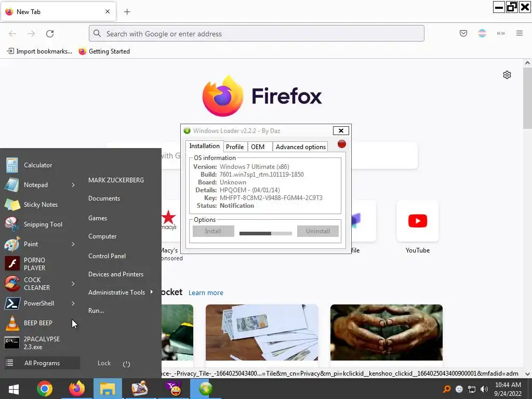
Task: Select the Windows Loader product key text
Action: (x=271, y=198)
